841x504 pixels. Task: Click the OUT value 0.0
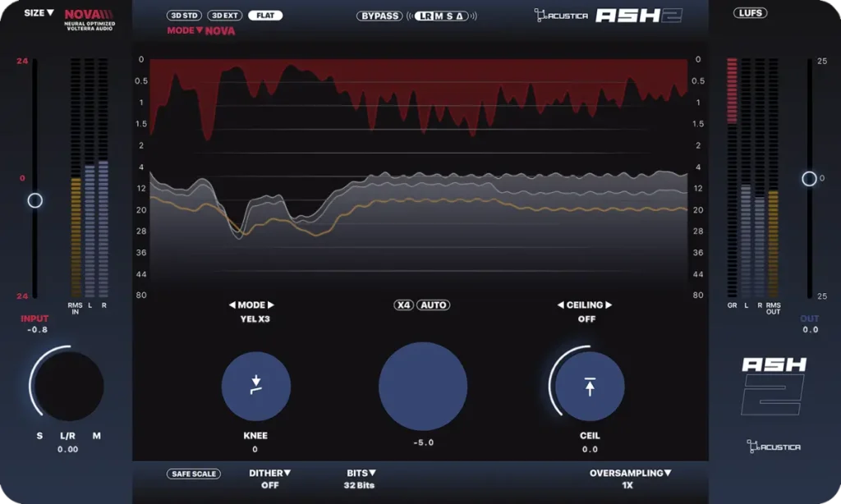(811, 330)
